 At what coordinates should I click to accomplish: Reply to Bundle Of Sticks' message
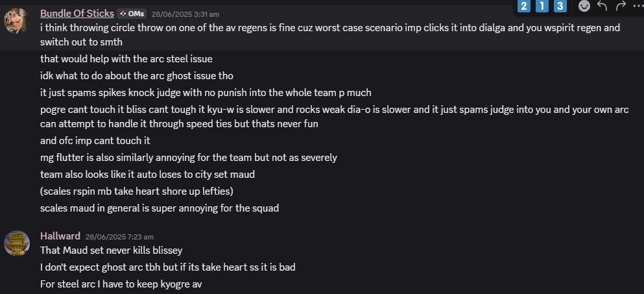tap(602, 6)
